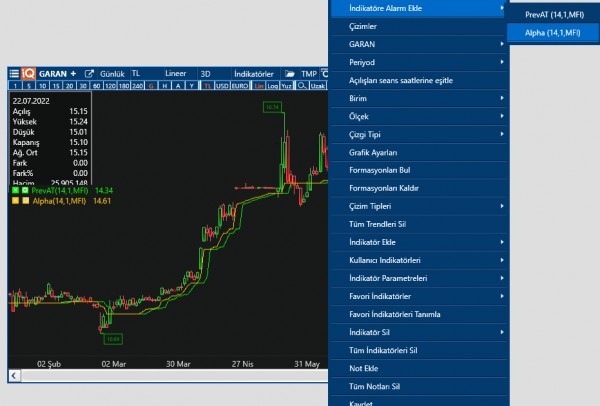Toggle Yuz percent scale button

click(286, 86)
